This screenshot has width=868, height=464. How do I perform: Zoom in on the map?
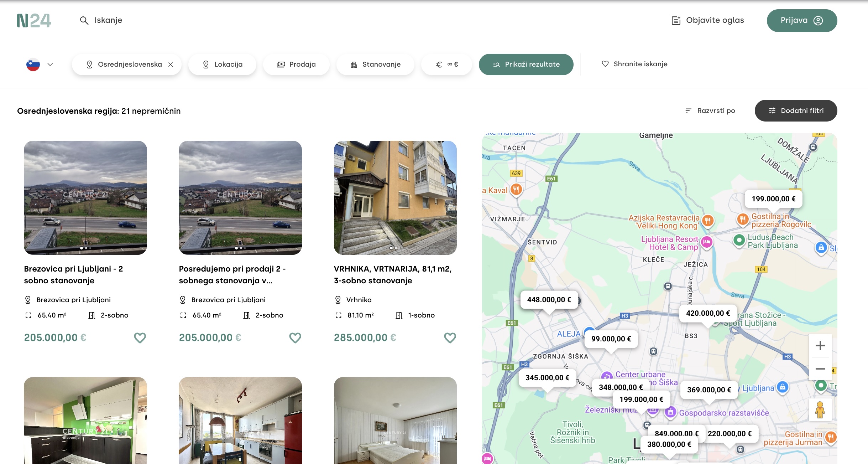(x=820, y=345)
